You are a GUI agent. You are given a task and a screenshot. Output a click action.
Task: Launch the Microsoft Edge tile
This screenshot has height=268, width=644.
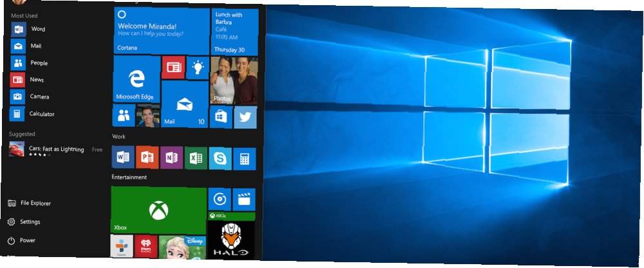[x=137, y=79]
